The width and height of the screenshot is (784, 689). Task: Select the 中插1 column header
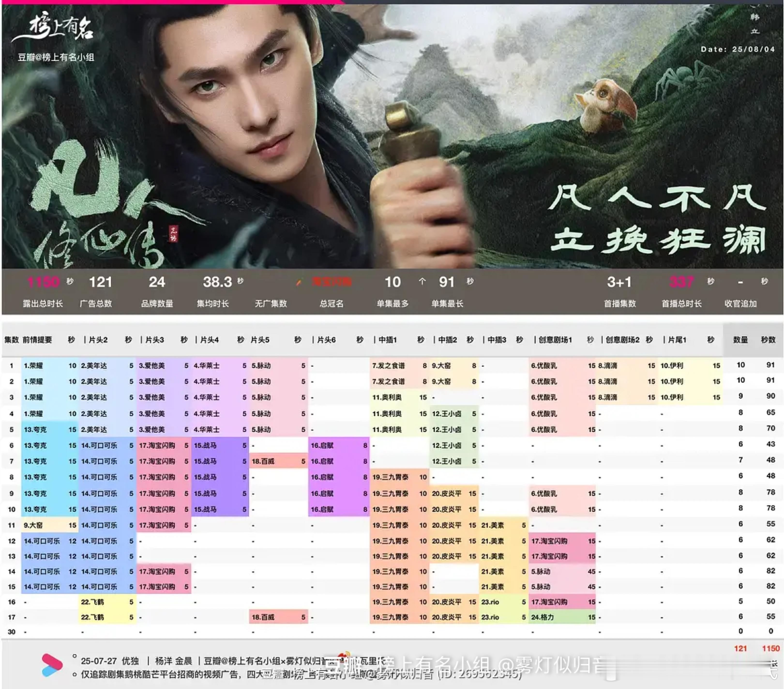[x=387, y=340]
